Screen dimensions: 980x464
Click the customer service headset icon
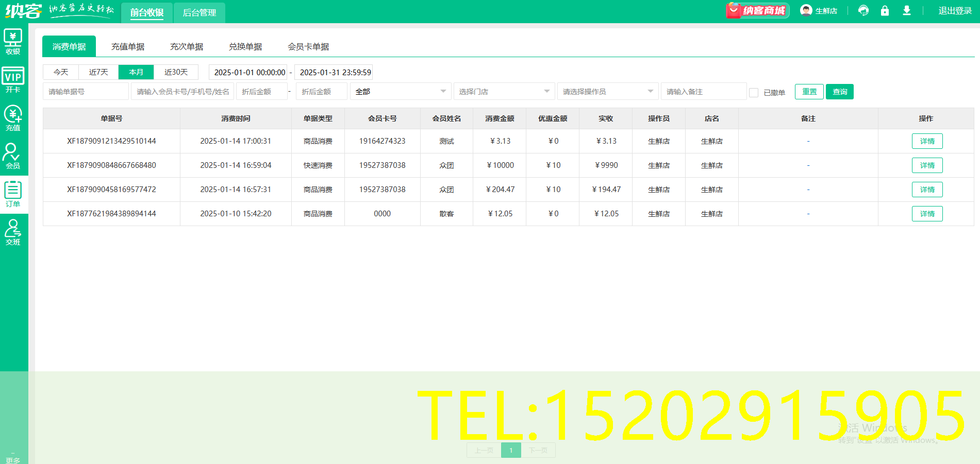(x=863, y=11)
